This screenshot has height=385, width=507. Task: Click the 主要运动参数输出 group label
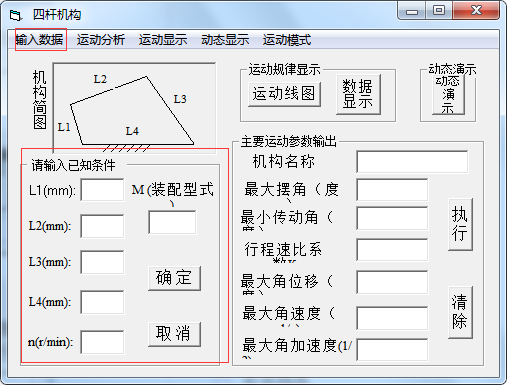point(289,142)
